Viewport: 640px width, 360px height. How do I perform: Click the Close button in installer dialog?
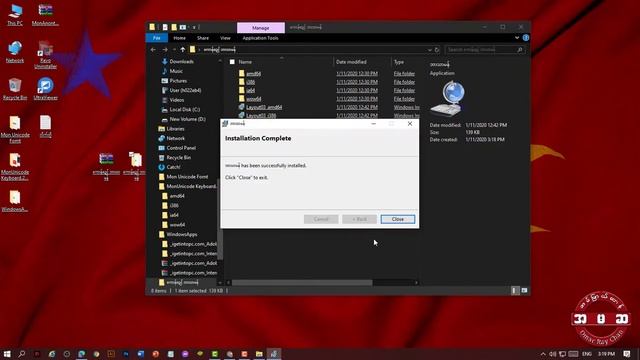click(398, 219)
